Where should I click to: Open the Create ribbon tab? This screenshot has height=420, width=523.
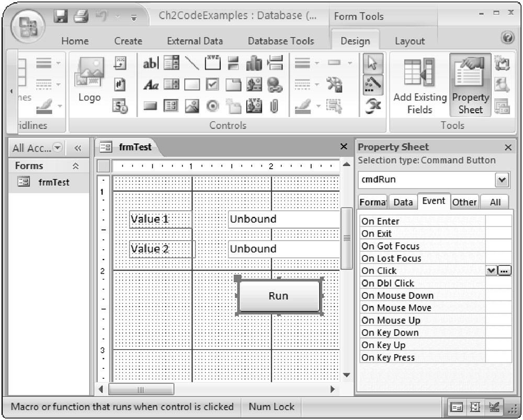point(128,41)
